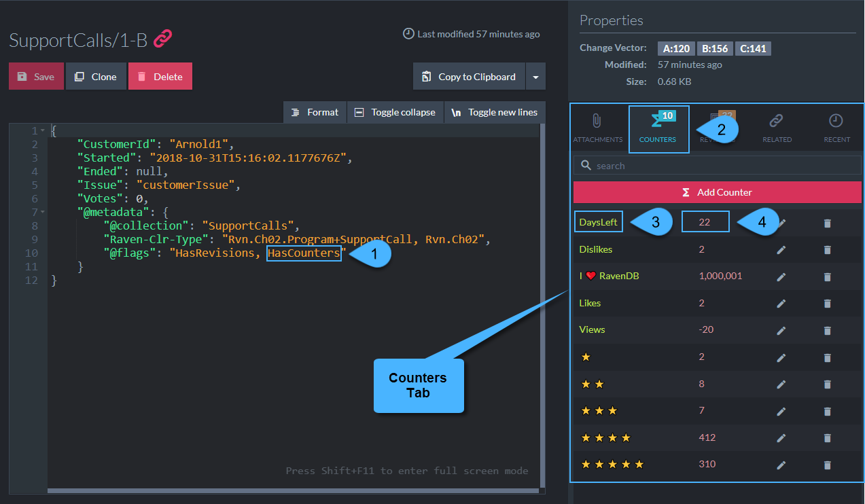
Task: Click the 0.68 KB size value
Action: tap(674, 81)
